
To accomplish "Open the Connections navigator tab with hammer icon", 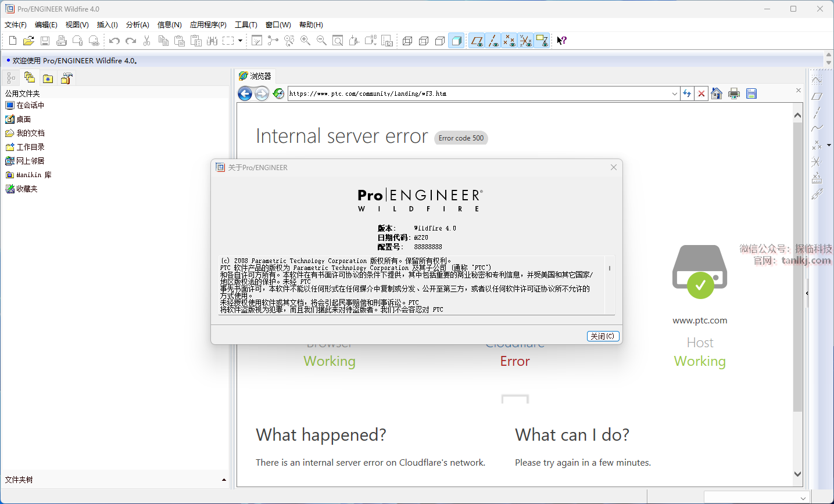I will point(67,78).
